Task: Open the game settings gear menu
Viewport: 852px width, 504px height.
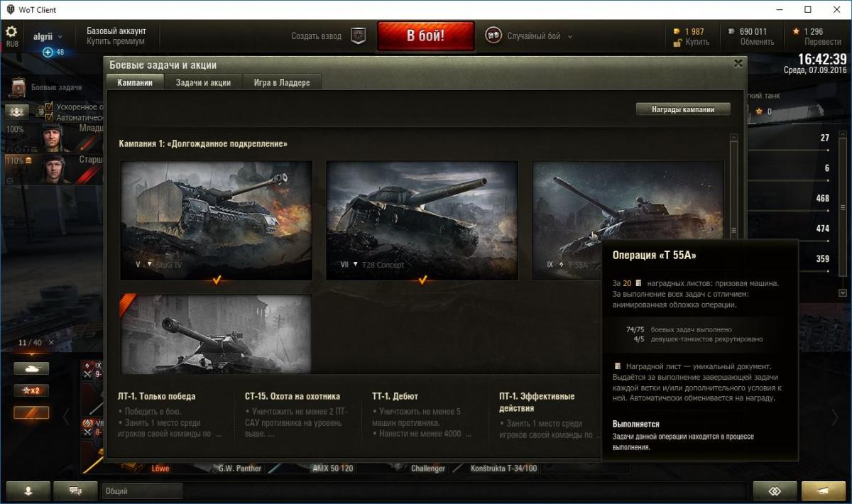Action: pos(11,32)
